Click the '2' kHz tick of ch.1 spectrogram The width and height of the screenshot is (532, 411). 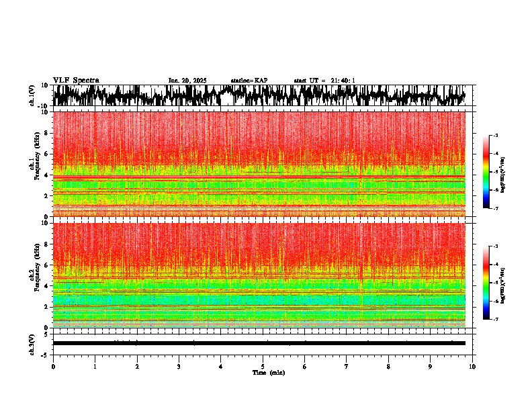coord(47,195)
